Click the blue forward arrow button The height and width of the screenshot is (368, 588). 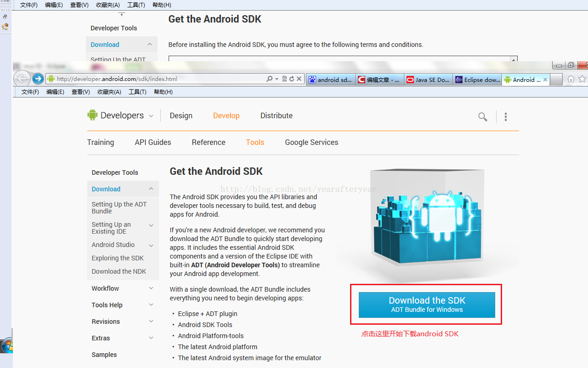coord(38,79)
